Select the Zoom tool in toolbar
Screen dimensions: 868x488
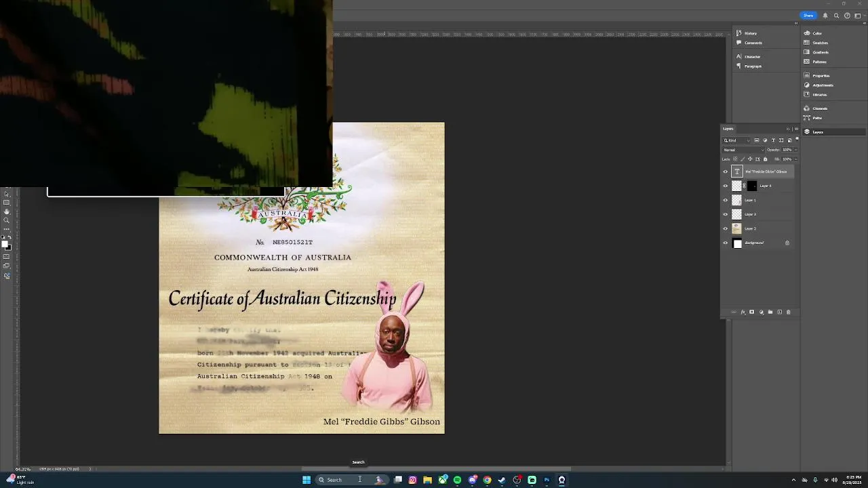pyautogui.click(x=6, y=220)
